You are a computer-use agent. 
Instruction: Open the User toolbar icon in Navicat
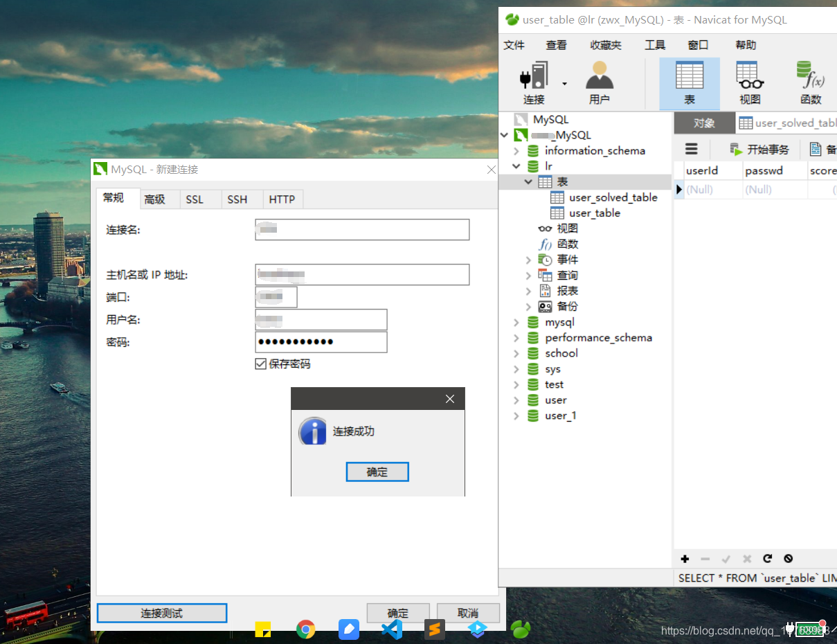600,75
